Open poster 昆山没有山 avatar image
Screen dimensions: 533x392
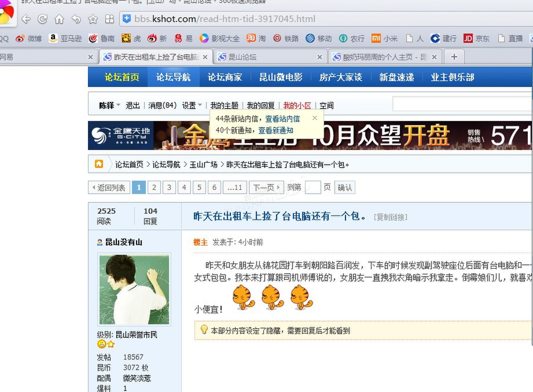click(x=134, y=289)
